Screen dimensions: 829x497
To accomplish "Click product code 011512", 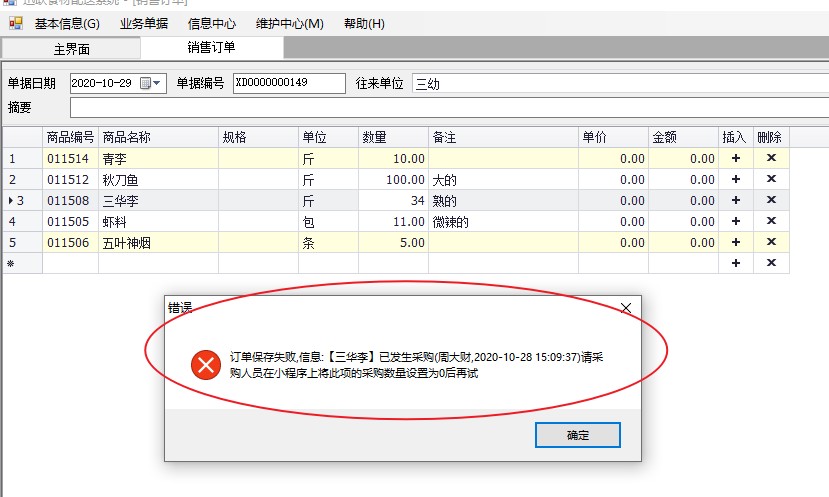I will tap(68, 180).
